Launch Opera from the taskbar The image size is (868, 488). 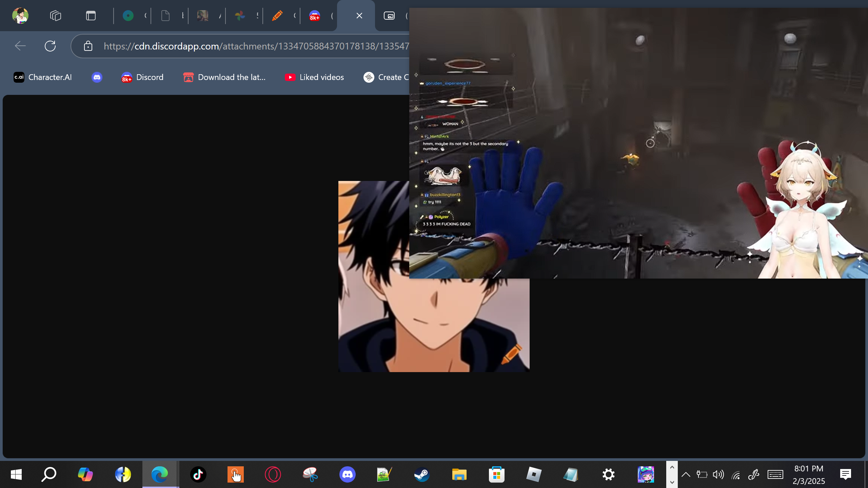point(273,474)
